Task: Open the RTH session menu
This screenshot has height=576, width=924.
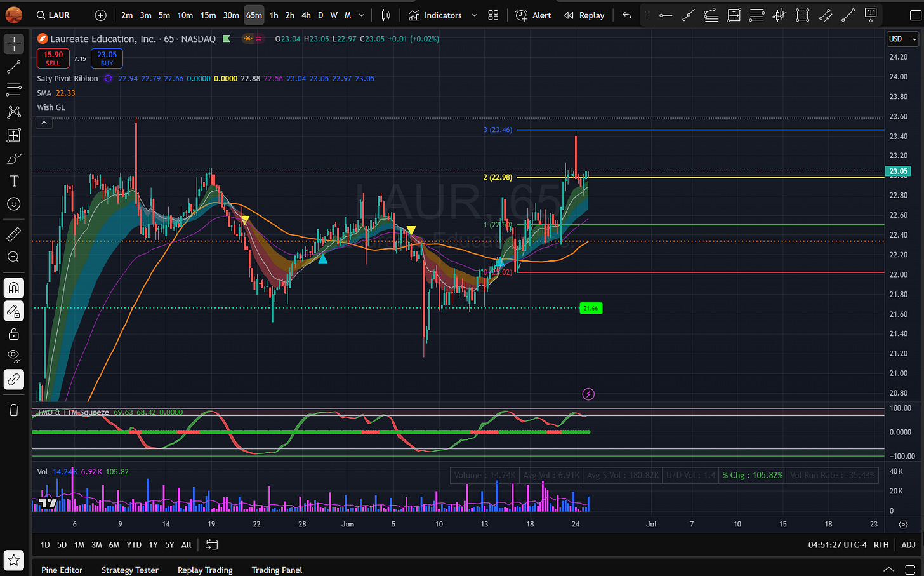Action: [x=881, y=545]
